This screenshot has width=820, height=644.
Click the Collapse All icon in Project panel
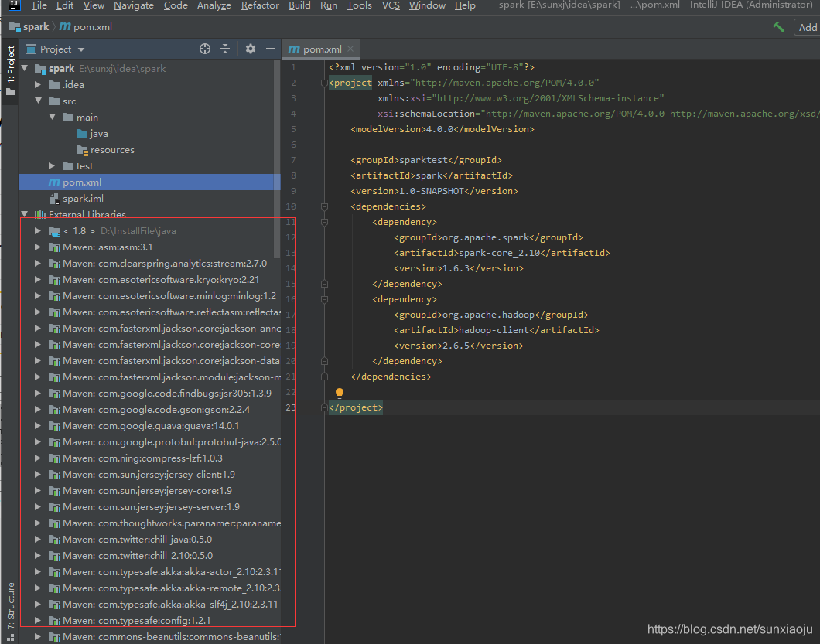click(x=225, y=49)
